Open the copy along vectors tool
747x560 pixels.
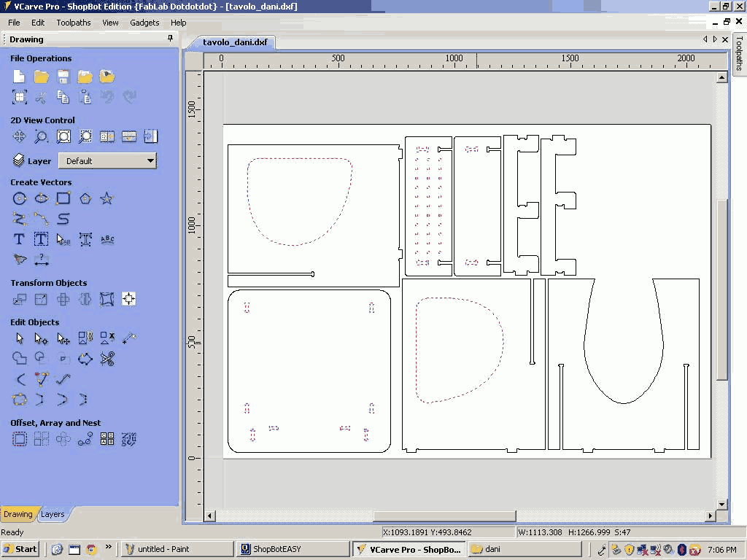coord(85,439)
